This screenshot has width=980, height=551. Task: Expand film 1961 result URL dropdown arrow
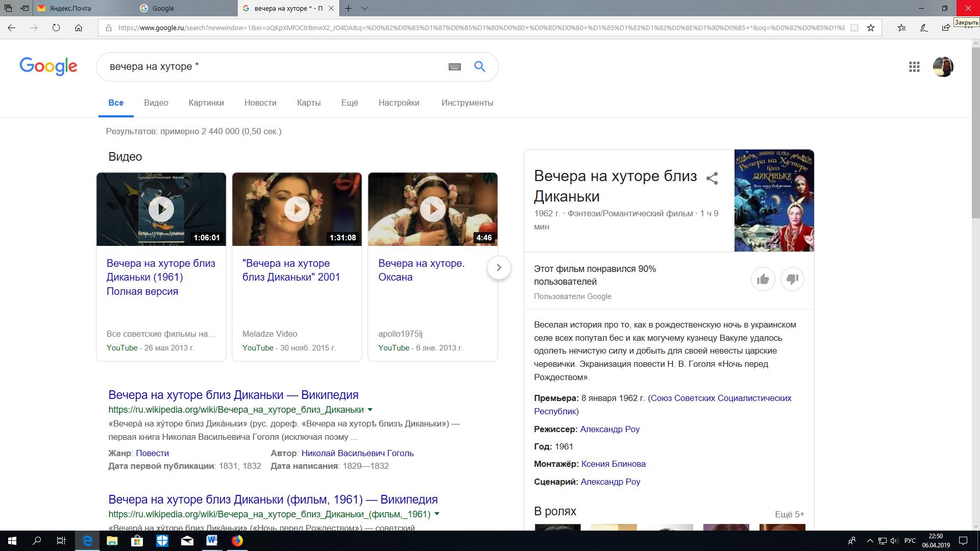pos(436,514)
